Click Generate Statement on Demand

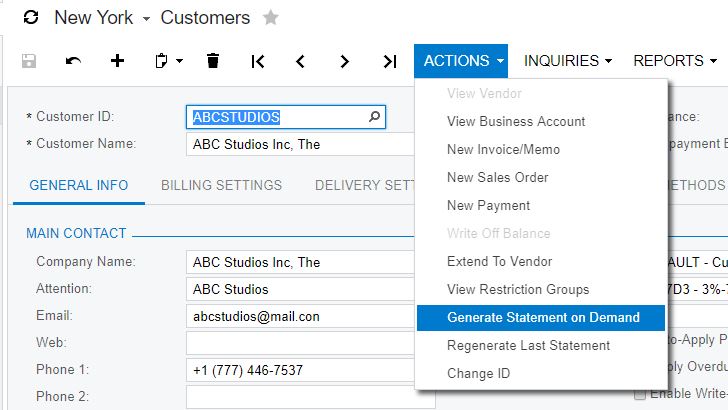click(541, 318)
